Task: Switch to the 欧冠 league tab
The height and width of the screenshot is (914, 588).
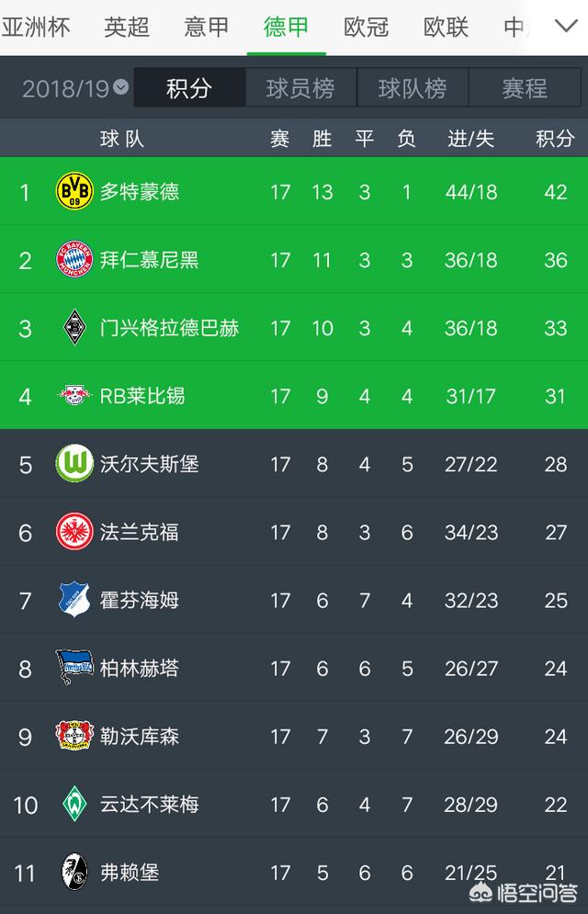Action: pos(366,27)
